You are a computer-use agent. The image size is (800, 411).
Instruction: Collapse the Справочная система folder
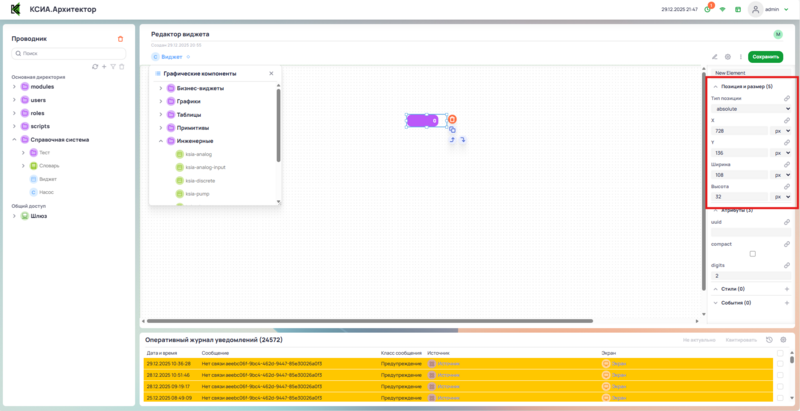pyautogui.click(x=14, y=139)
